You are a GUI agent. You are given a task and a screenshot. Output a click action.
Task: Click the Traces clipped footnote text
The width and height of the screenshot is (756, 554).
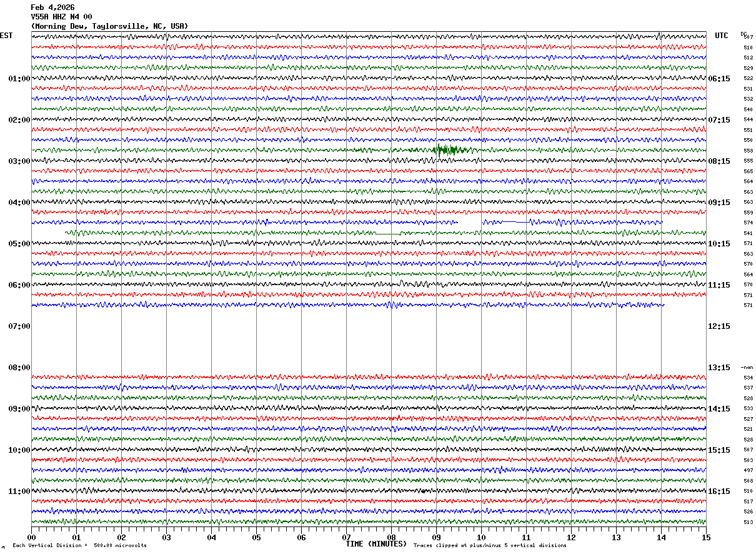490,546
